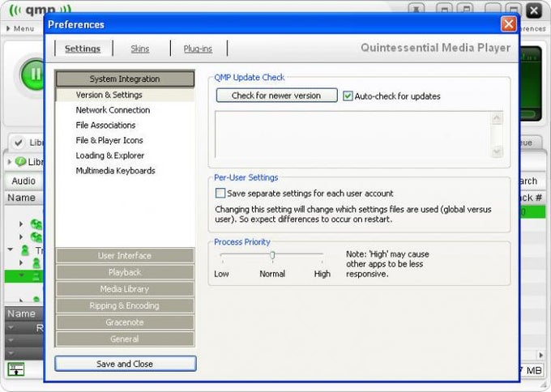
Task: Click Check for newer version button
Action: (x=276, y=96)
